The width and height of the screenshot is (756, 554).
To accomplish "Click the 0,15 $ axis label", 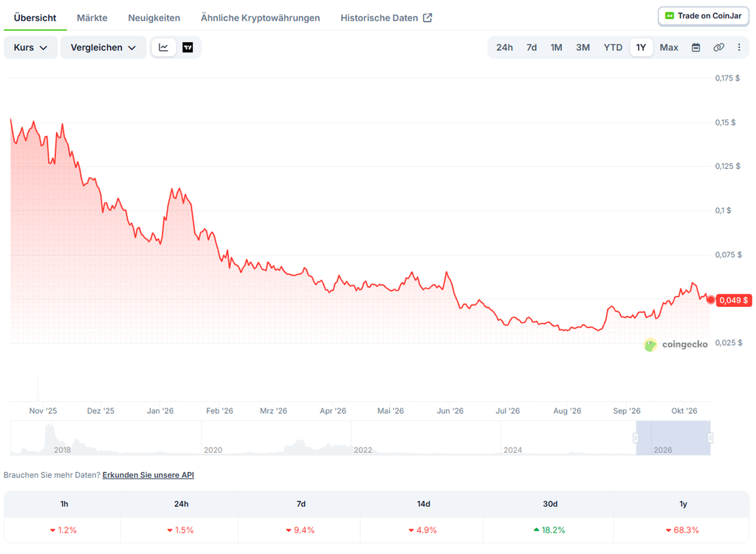I will [725, 122].
